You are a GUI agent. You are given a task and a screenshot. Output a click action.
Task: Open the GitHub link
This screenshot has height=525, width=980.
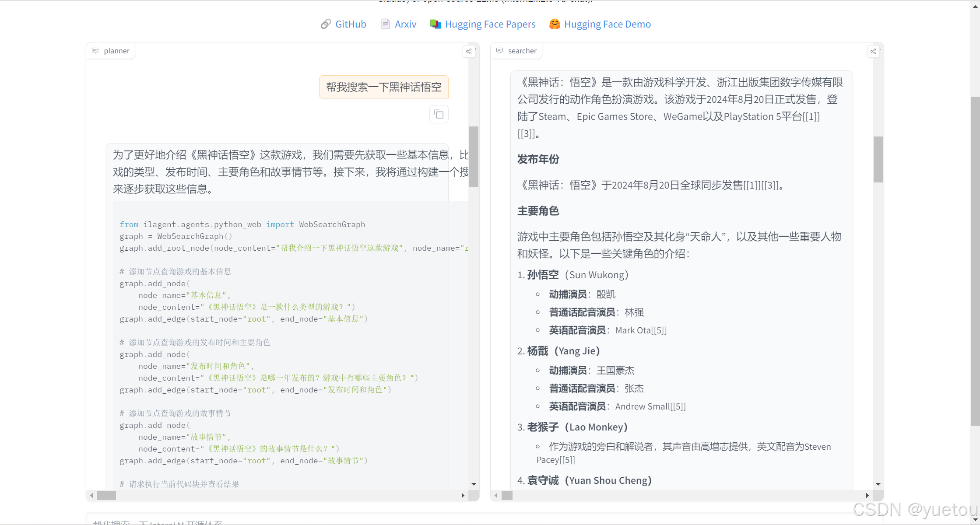click(351, 24)
